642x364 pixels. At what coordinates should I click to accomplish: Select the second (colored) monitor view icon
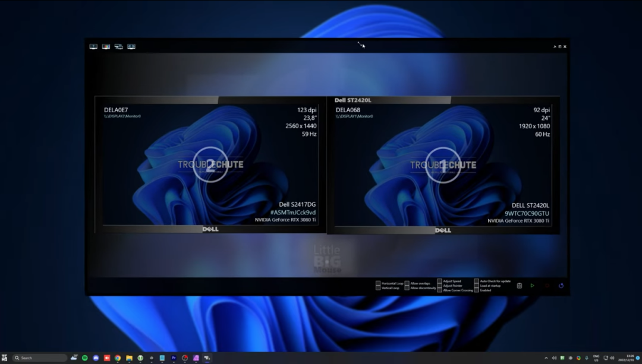tap(106, 47)
